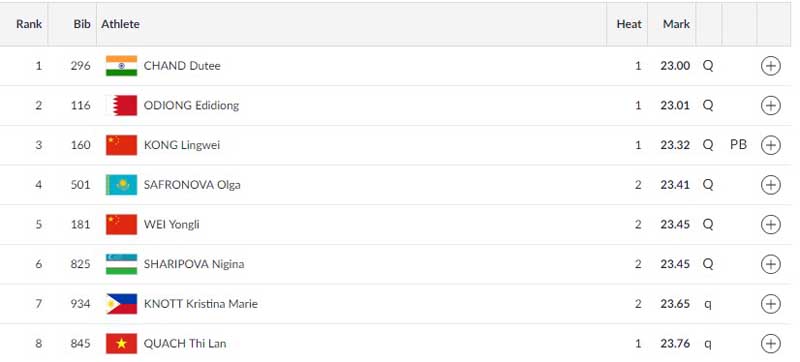Open athlete link CHAND Dutee
The height and width of the screenshot is (362, 800).
[x=182, y=66]
